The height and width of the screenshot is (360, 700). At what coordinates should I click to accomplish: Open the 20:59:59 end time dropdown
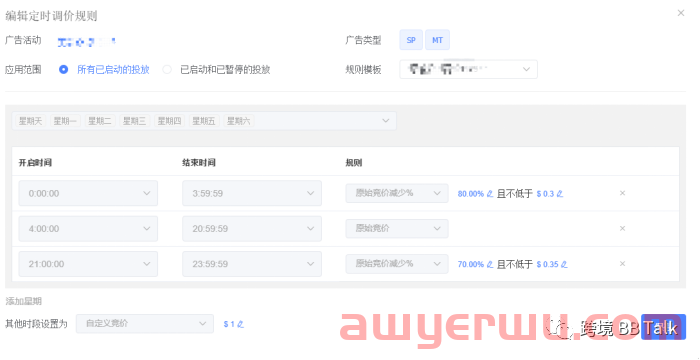[252, 229]
